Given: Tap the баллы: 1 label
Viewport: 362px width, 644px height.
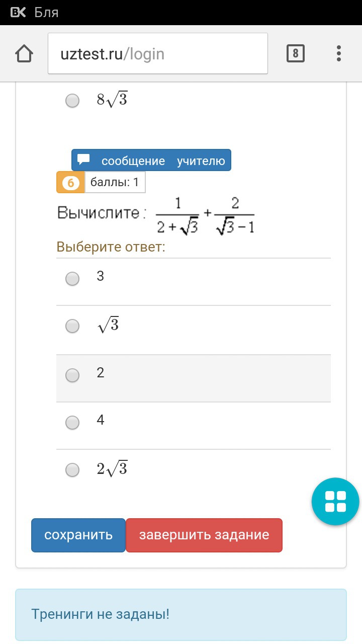Looking at the screenshot, I should click(x=115, y=183).
